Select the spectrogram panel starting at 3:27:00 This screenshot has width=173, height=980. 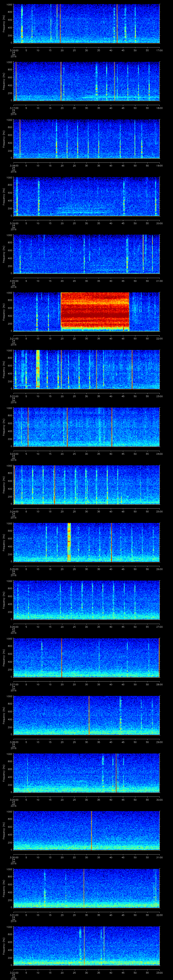pyautogui.click(x=86, y=658)
